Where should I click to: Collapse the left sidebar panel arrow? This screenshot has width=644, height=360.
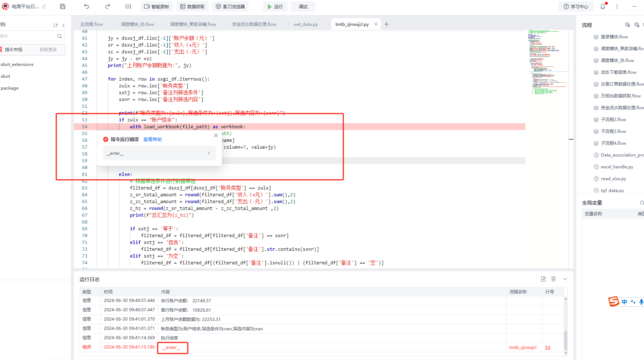coord(64,25)
